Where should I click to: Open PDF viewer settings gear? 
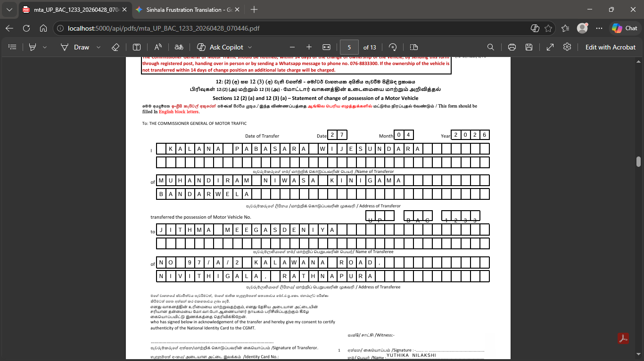pos(567,47)
